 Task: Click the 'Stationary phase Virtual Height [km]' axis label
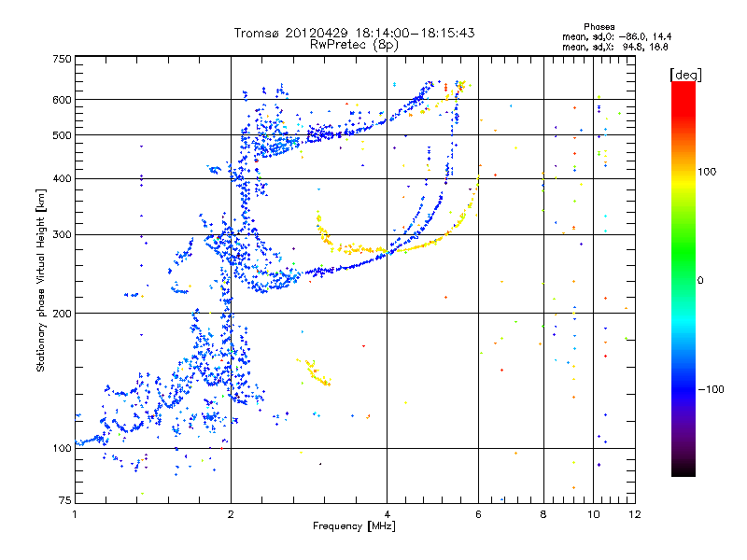(x=40, y=280)
